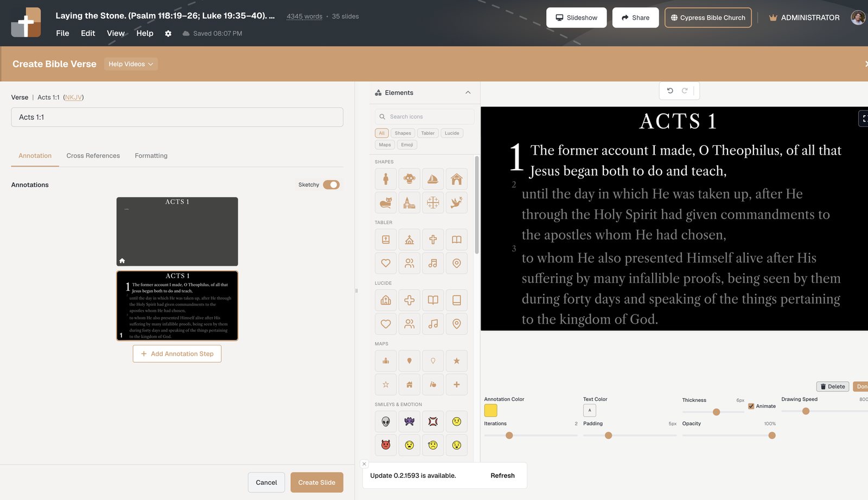
Task: Insert the standing person shape icon
Action: pyautogui.click(x=386, y=179)
